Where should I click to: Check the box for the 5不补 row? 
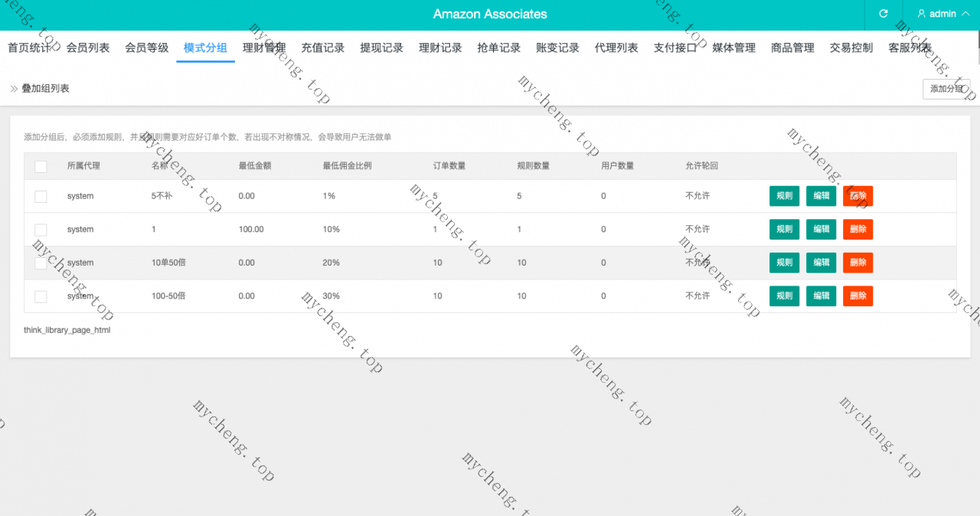[x=41, y=196]
